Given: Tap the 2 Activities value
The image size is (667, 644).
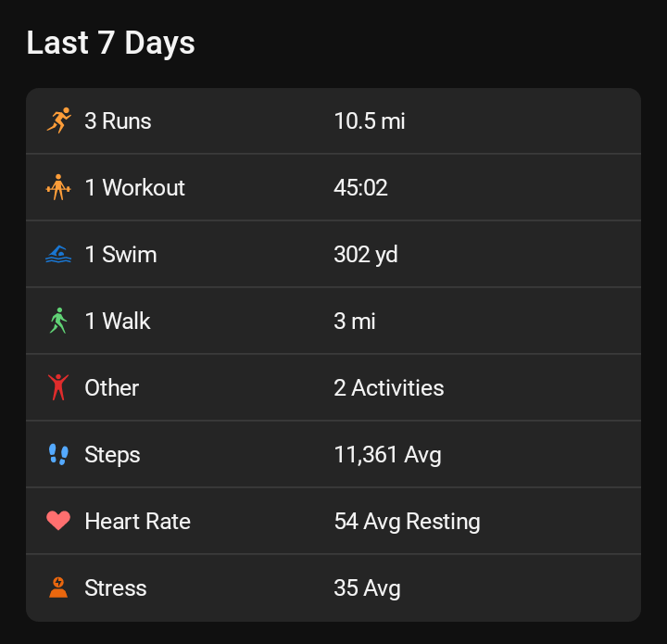Looking at the screenshot, I should 388,387.
